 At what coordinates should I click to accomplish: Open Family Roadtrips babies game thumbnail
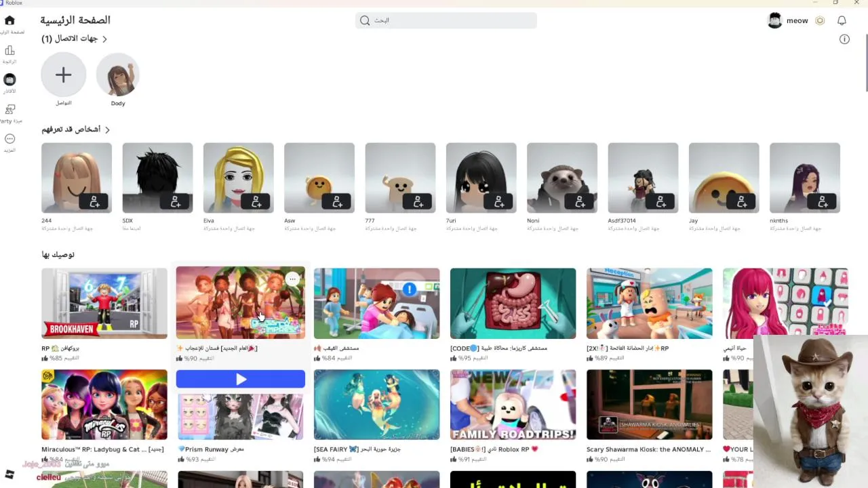pyautogui.click(x=513, y=405)
